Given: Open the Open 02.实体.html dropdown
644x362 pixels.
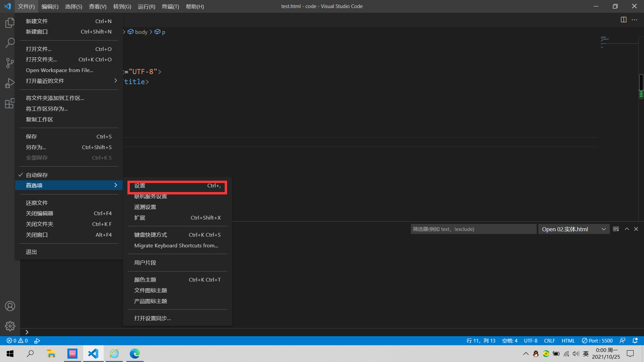Looking at the screenshot, I should [x=574, y=229].
